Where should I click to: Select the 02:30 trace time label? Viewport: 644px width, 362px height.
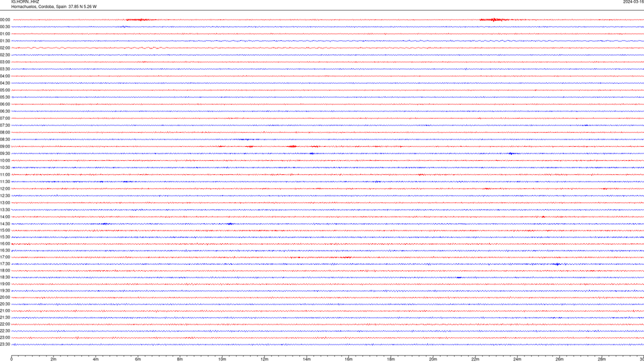[5, 55]
